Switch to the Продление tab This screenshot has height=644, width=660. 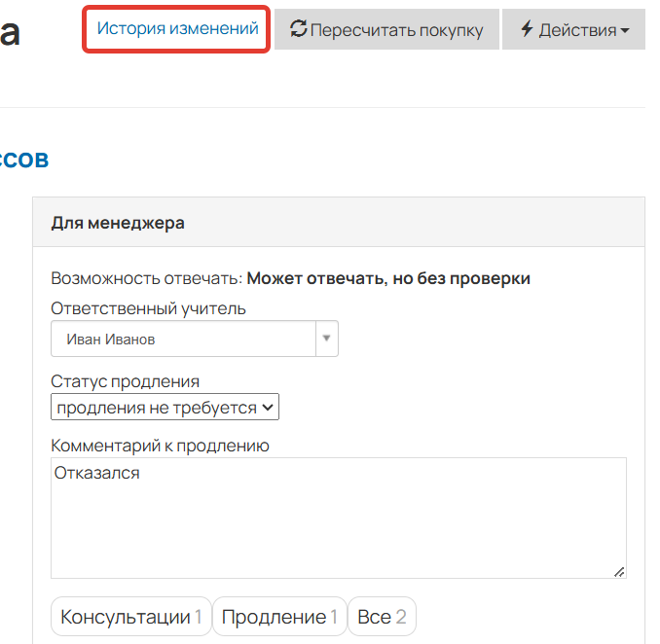coord(279,617)
